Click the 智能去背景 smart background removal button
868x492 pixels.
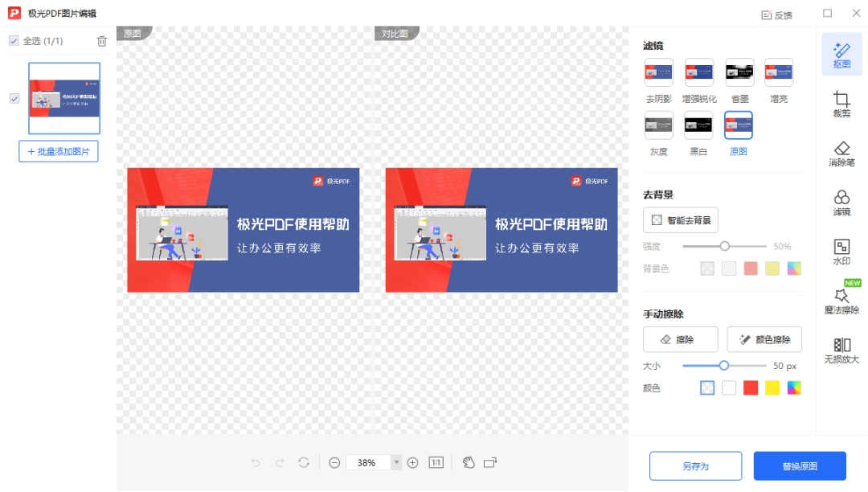680,219
